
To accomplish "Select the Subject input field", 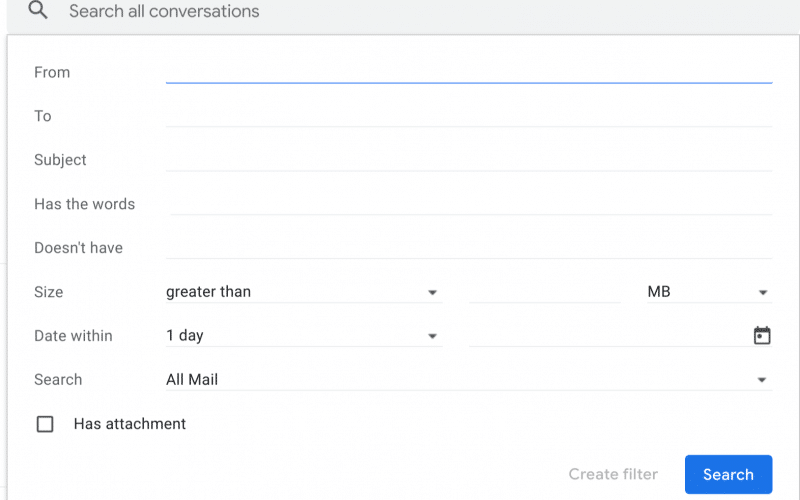I will coord(468,160).
